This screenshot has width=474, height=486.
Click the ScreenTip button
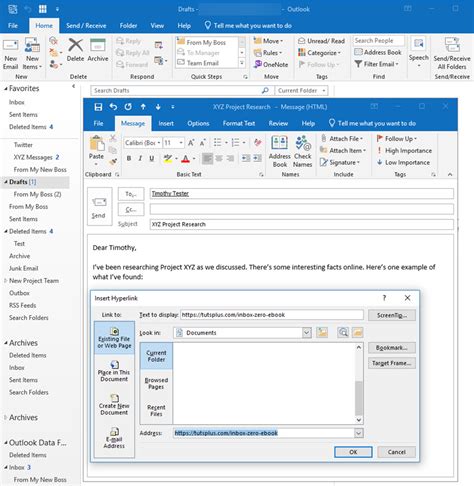tap(392, 315)
